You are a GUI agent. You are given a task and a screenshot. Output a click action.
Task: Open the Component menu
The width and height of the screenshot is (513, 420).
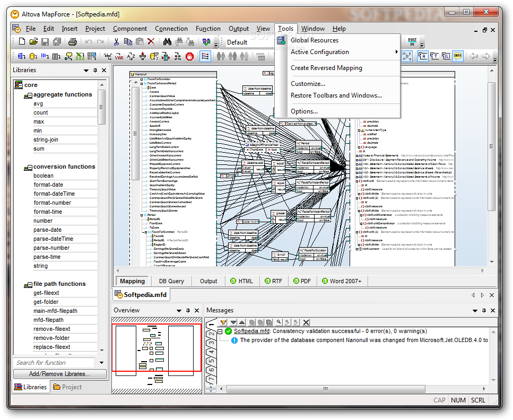pyautogui.click(x=129, y=29)
